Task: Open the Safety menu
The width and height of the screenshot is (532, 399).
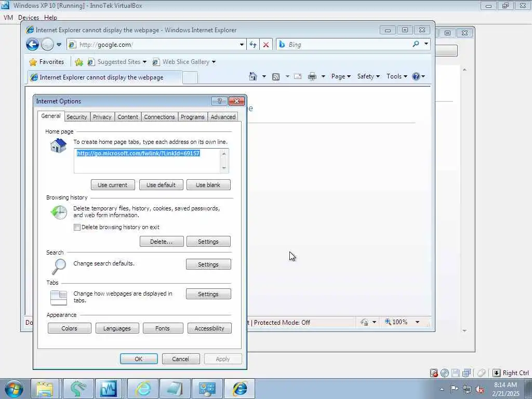Action: tap(368, 76)
